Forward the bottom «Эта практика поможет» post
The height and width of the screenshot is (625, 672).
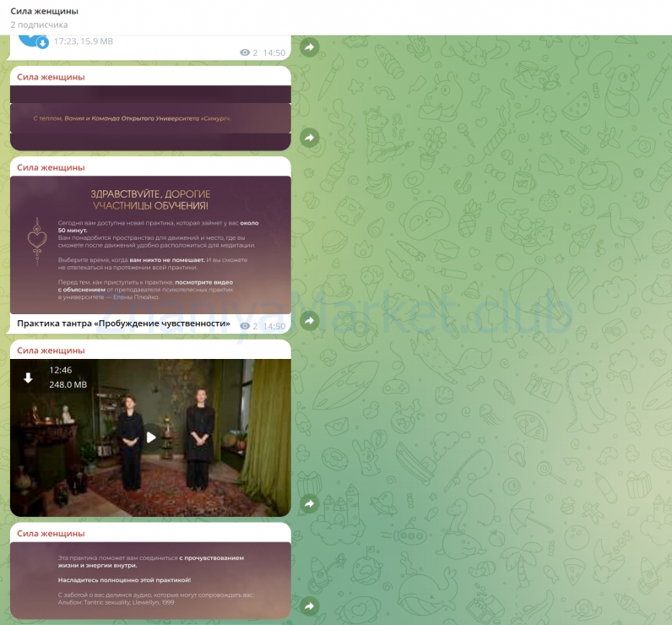(309, 606)
